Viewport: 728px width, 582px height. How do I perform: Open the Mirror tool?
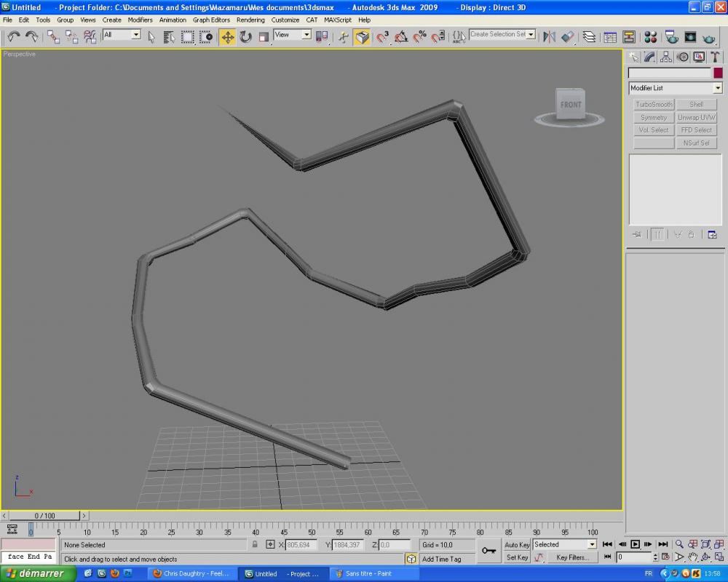pyautogui.click(x=550, y=36)
